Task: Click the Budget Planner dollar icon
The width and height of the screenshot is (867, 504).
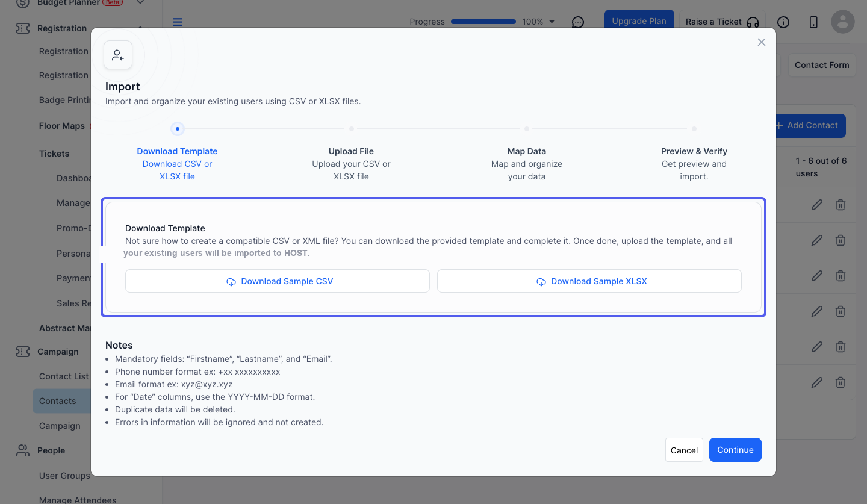Action: coord(23,3)
